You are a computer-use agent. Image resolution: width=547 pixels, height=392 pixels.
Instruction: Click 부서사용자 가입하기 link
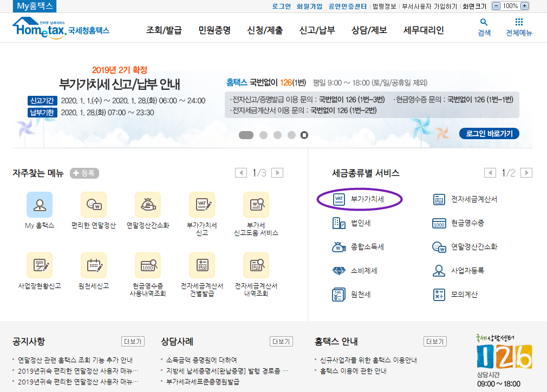pyautogui.click(x=429, y=6)
